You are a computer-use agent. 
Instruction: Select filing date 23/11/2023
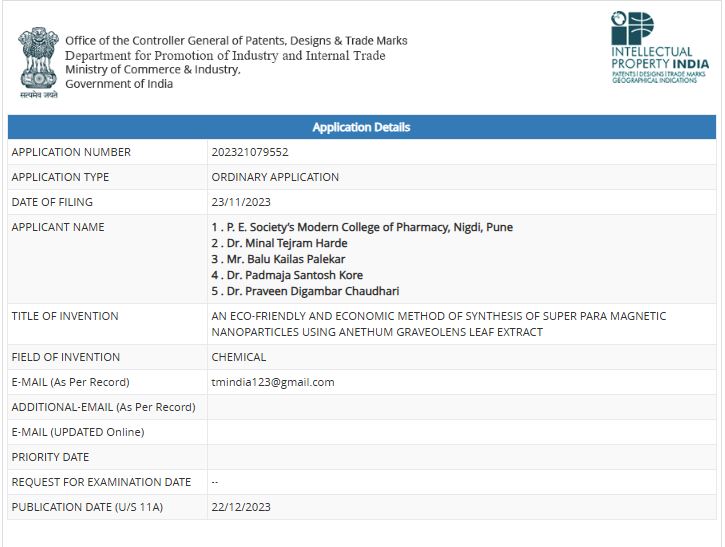click(241, 202)
